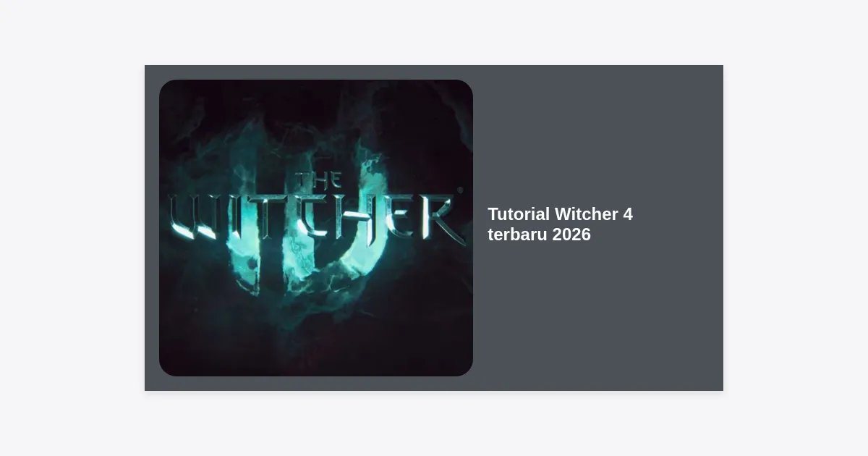Click the glowing teal W emblem
The width and height of the screenshot is (868, 456).
(x=310, y=217)
